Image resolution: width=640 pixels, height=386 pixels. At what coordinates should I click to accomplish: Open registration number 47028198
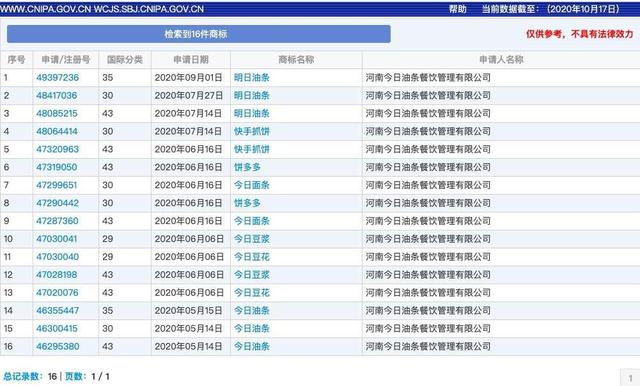(57, 275)
